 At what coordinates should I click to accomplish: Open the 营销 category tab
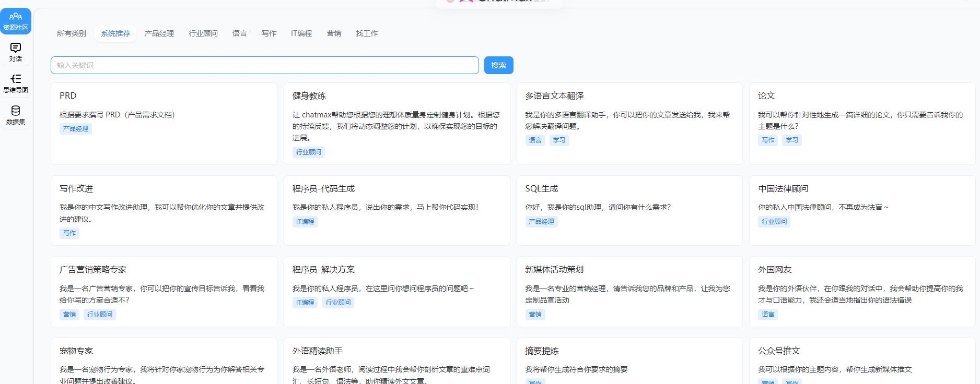point(334,33)
